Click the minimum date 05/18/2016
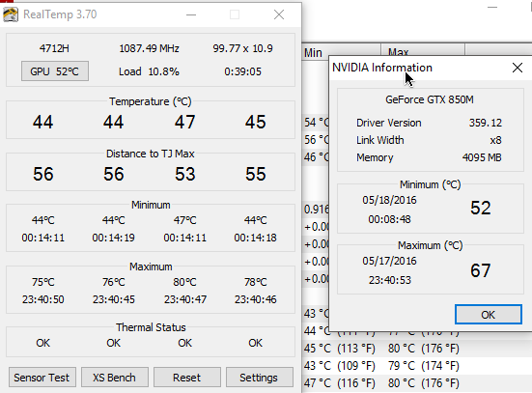Screen dimensions: 532x393 pos(389,200)
